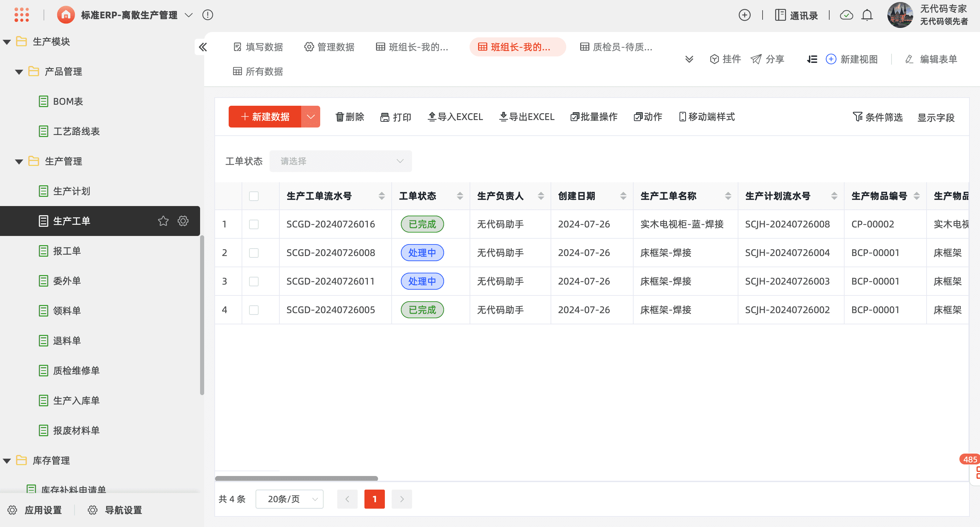
Task: Open the 工单状态 filter dropdown
Action: (x=341, y=161)
